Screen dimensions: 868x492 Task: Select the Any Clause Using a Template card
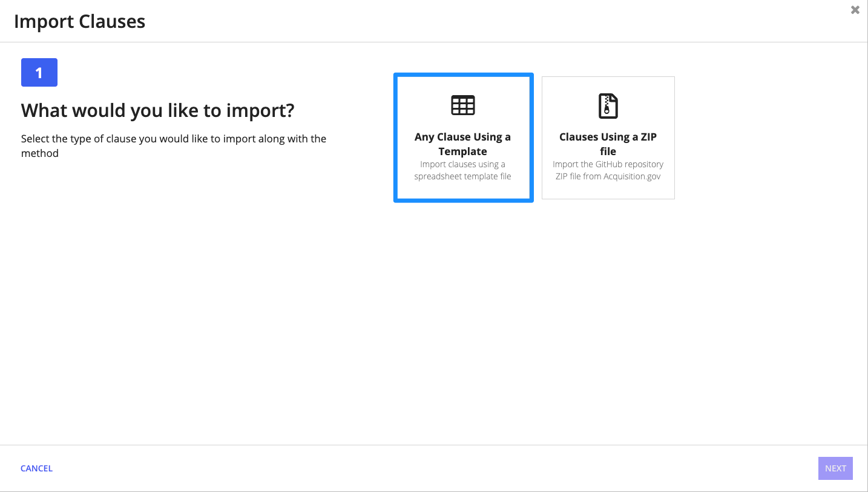[x=463, y=138]
